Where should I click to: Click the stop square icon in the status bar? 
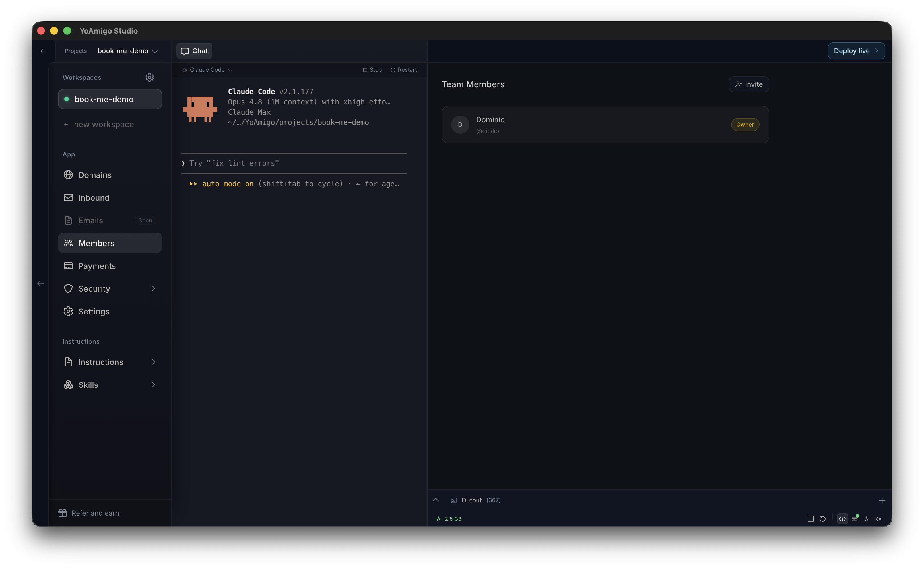pos(811,519)
